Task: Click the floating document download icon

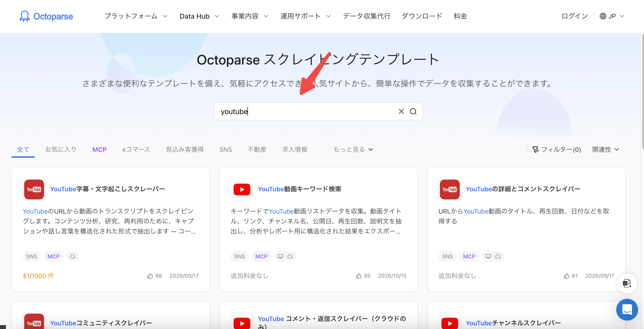Action: coord(627,283)
